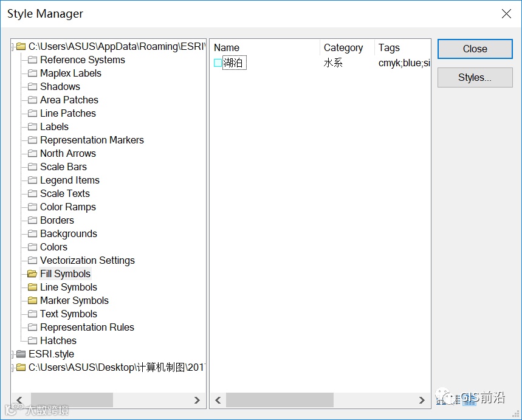This screenshot has width=522, height=420.
Task: Click symbol list scroll right arrow
Action: click(422, 400)
